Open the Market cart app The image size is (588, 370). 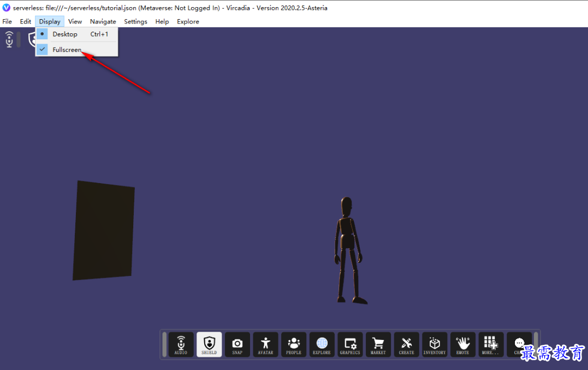[x=378, y=344]
